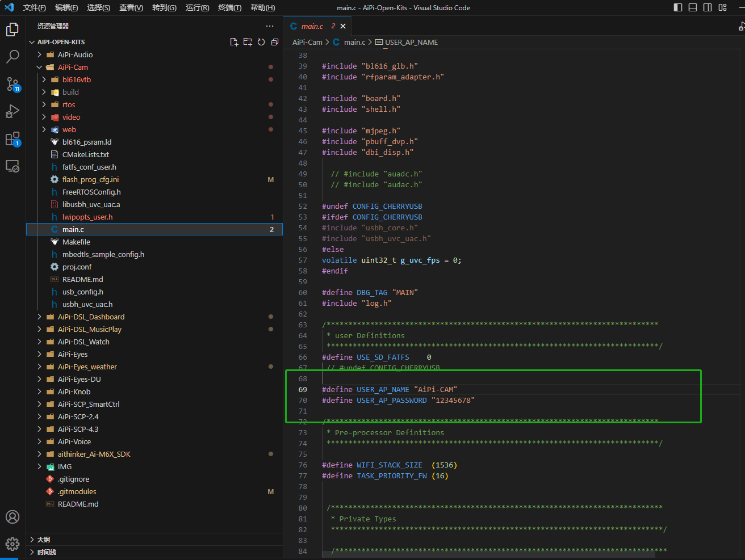This screenshot has width=745, height=560.
Task: Open the Run and Debug view
Action: tap(12, 111)
